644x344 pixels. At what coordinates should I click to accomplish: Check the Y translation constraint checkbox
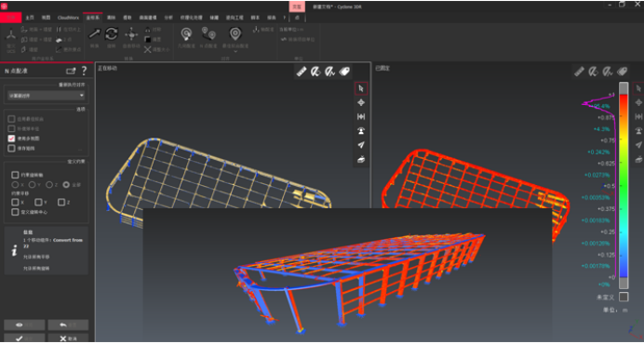(38, 202)
